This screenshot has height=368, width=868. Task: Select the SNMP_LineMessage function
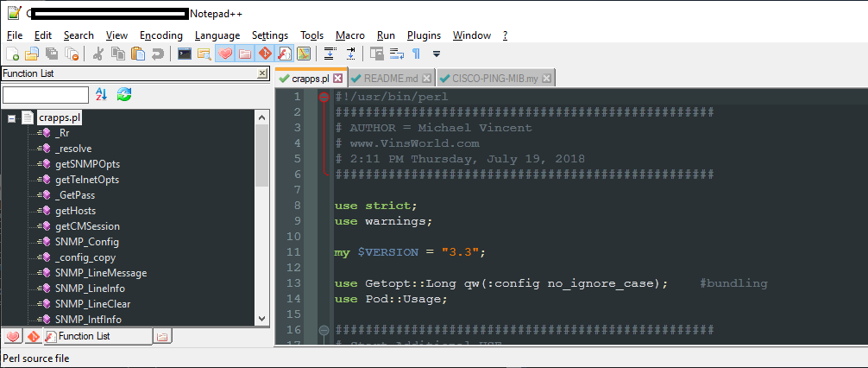tap(101, 273)
